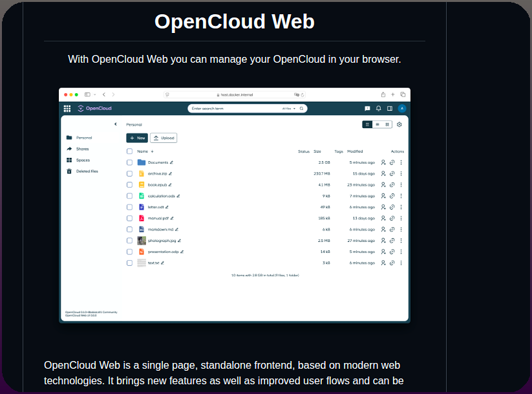Tick the letter.odt checkbox

130,207
